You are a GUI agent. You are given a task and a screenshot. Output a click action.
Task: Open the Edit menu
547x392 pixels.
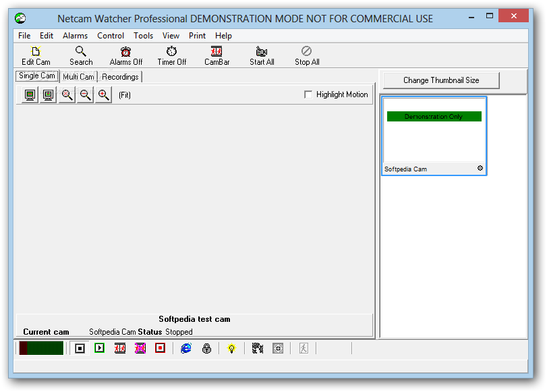click(x=47, y=36)
